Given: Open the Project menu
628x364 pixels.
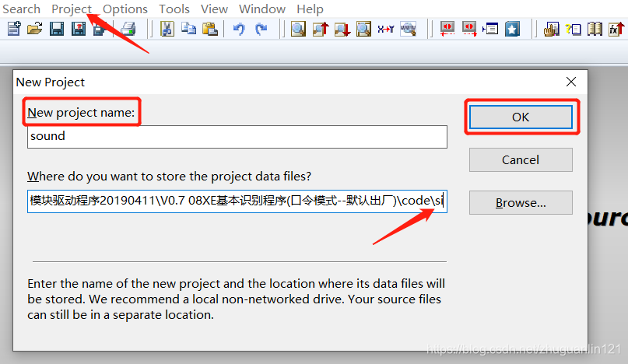Looking at the screenshot, I should tap(72, 9).
